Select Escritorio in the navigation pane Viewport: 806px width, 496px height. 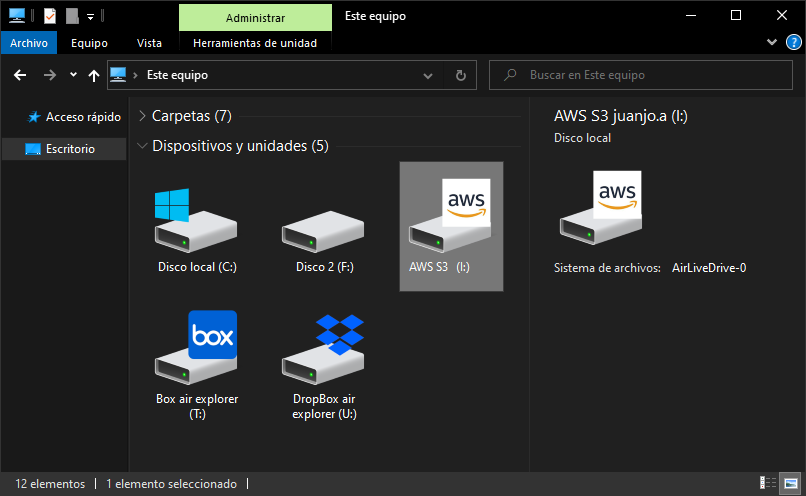[64, 149]
